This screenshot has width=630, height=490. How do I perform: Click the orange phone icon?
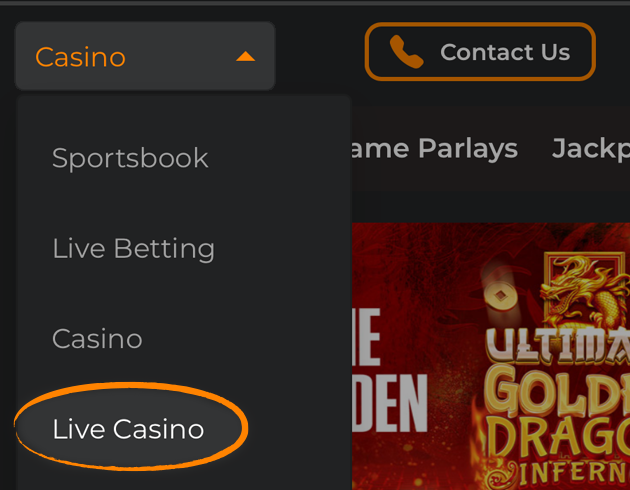click(406, 52)
